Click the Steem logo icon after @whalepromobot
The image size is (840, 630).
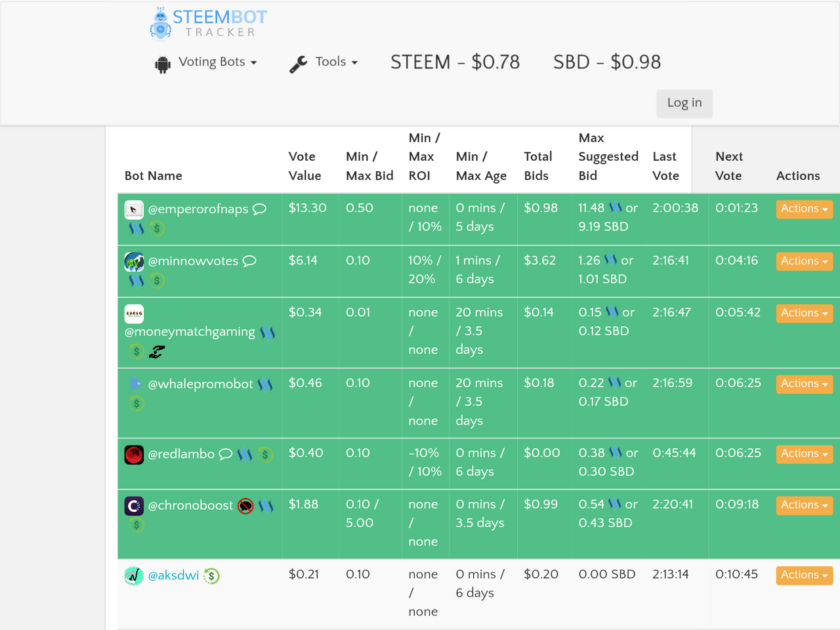[x=265, y=385]
